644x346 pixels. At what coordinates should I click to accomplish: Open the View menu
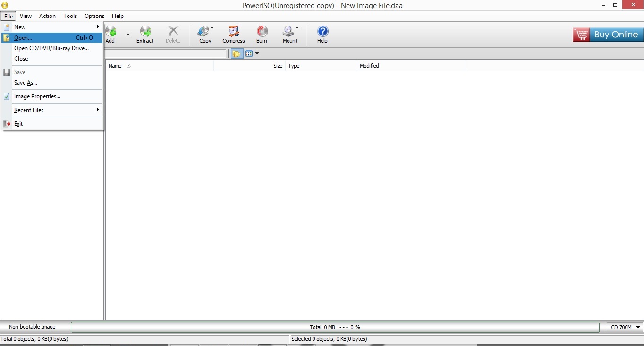[26, 16]
